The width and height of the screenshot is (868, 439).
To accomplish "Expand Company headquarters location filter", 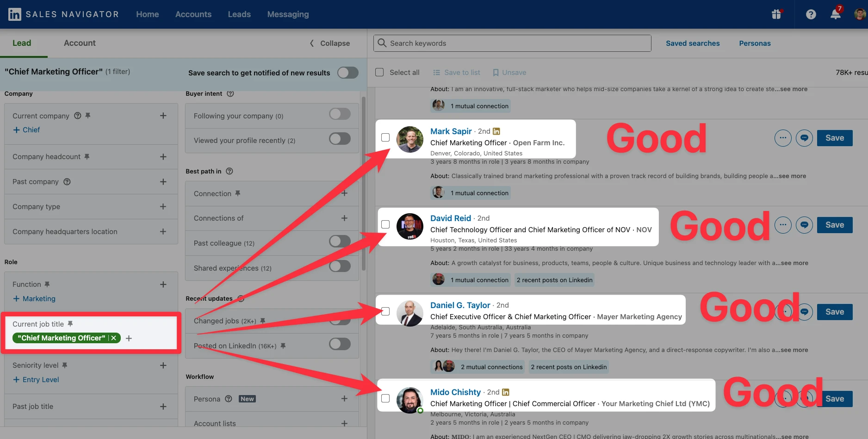I will (163, 232).
